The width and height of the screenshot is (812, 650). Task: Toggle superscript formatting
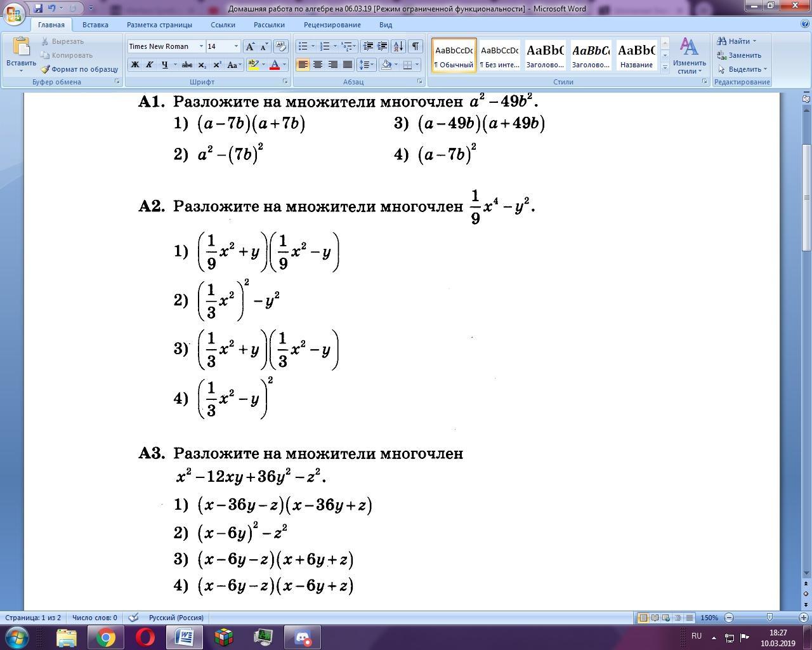(217, 65)
